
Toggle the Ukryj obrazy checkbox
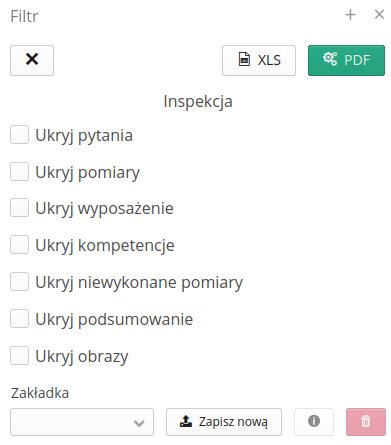pyautogui.click(x=19, y=356)
